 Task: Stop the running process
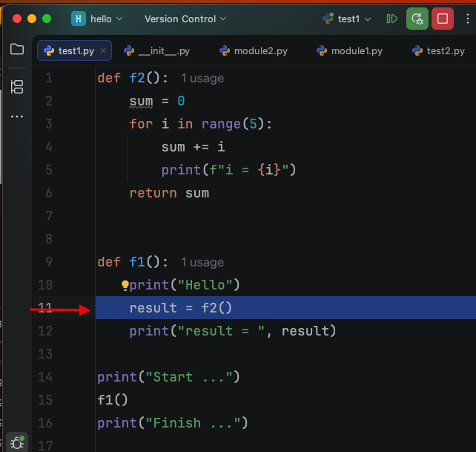point(443,19)
